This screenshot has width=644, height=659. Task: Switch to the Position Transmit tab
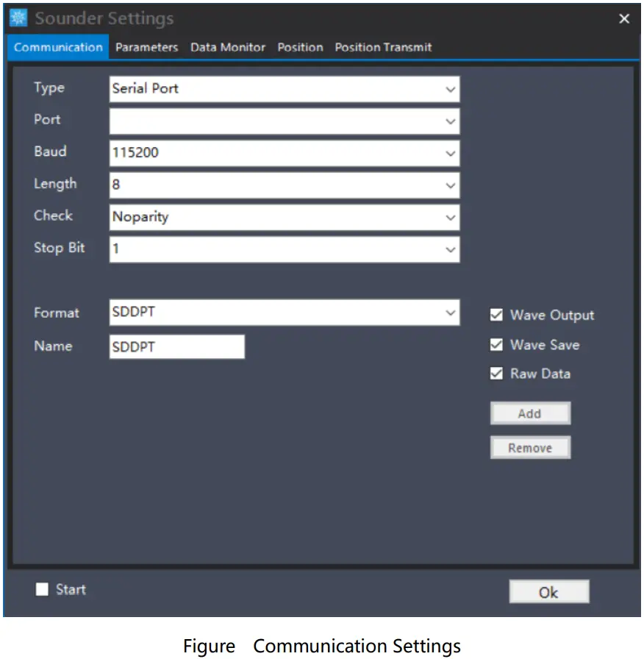tap(382, 47)
